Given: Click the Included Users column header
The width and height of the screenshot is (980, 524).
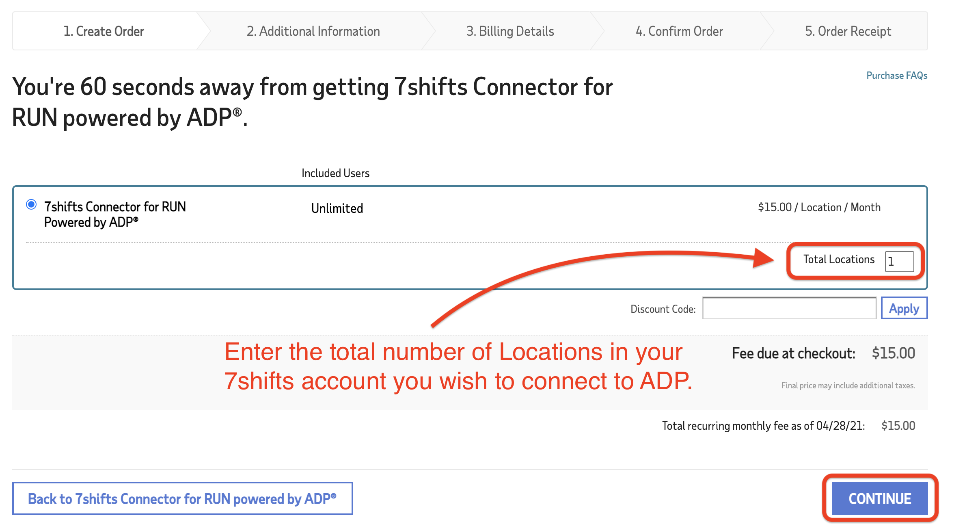Looking at the screenshot, I should pyautogui.click(x=335, y=173).
